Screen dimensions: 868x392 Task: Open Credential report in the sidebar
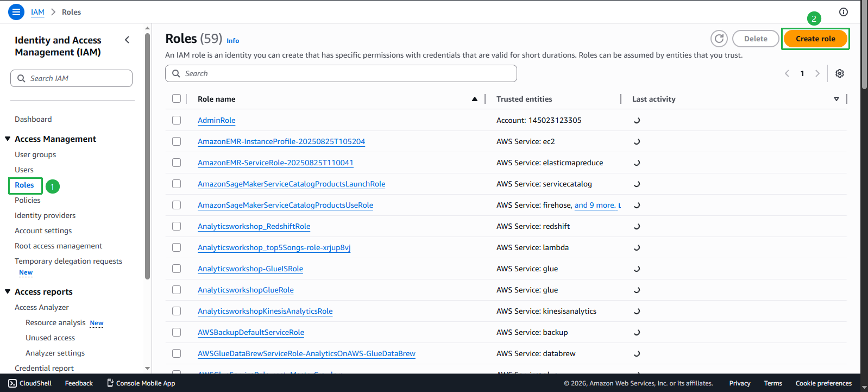[44, 368]
